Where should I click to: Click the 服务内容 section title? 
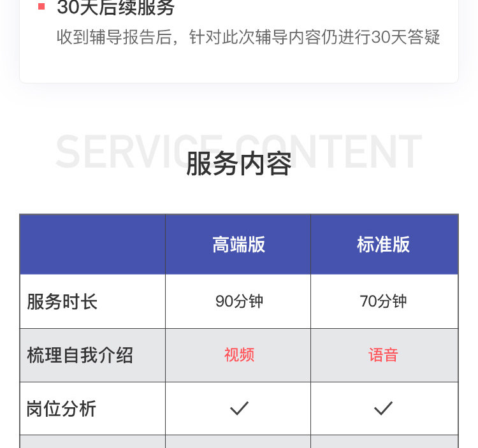(x=239, y=164)
